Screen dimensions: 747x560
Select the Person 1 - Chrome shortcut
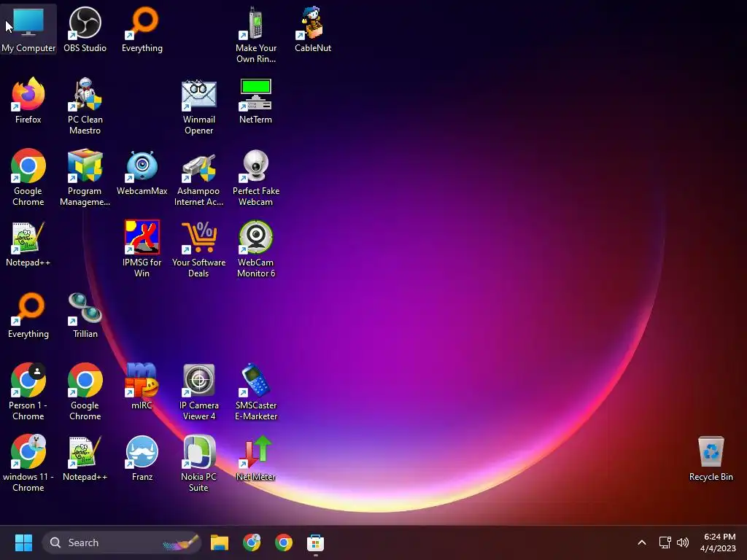pos(28,392)
